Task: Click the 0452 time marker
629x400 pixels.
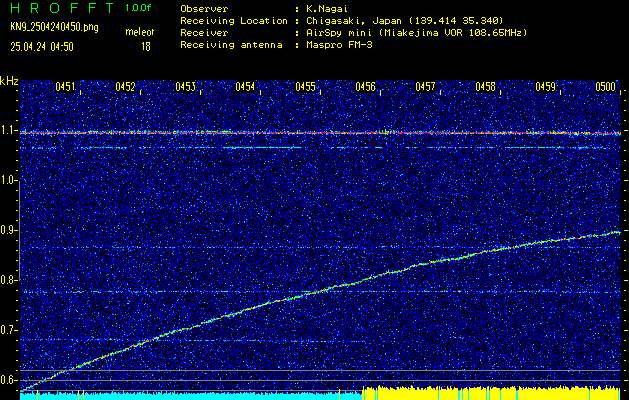Action: coord(125,87)
